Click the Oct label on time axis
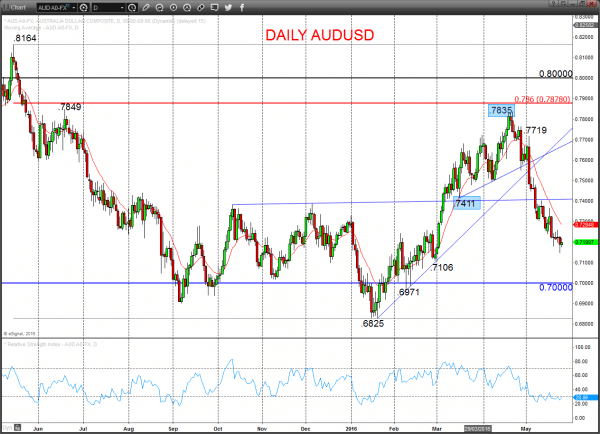 [x=218, y=429]
